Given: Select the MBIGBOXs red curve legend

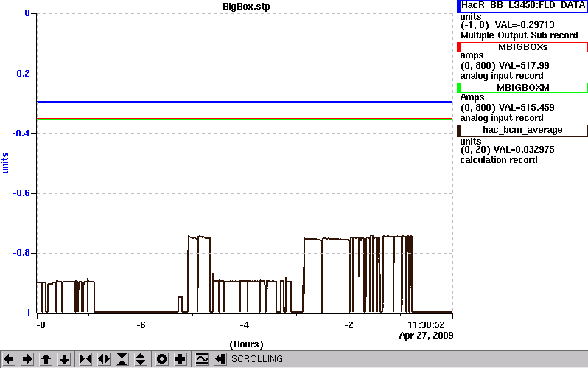Looking at the screenshot, I should [522, 47].
